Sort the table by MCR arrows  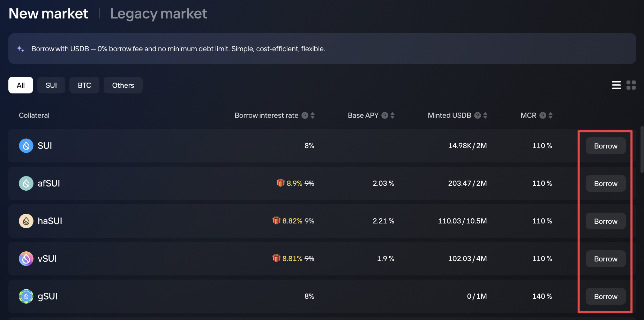coord(551,115)
